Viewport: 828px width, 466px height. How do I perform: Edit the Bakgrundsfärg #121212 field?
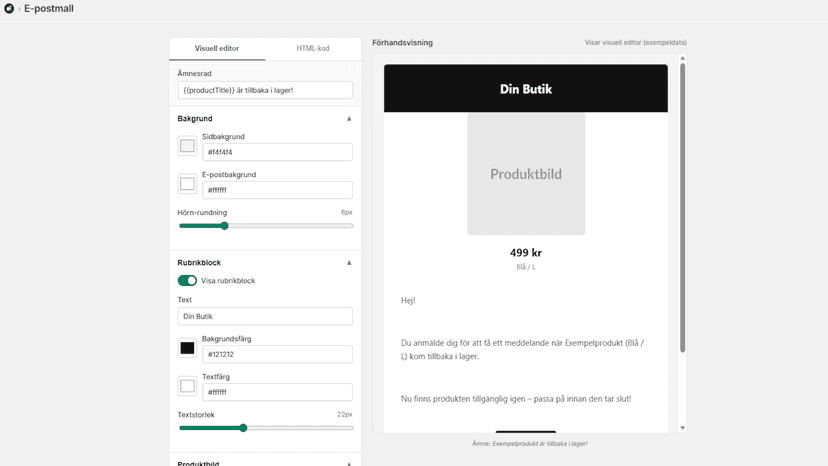[x=277, y=355]
